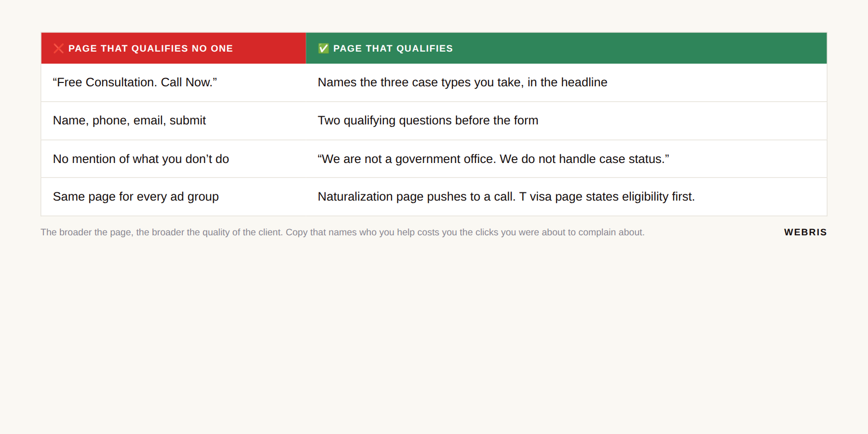Screen dimensions: 868x434
Task: Click 'Same page for every ad group'
Action: [x=136, y=197]
